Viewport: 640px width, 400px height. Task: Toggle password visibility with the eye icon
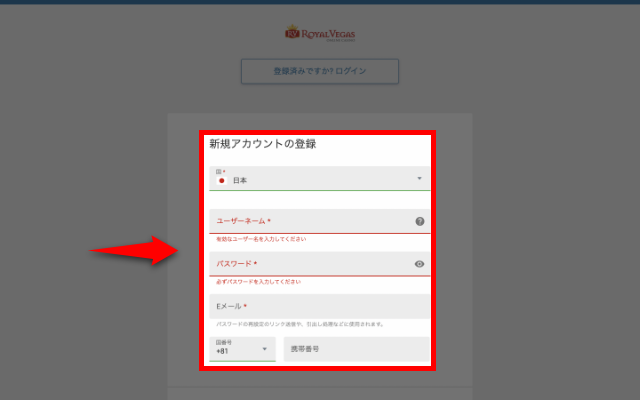pos(420,264)
